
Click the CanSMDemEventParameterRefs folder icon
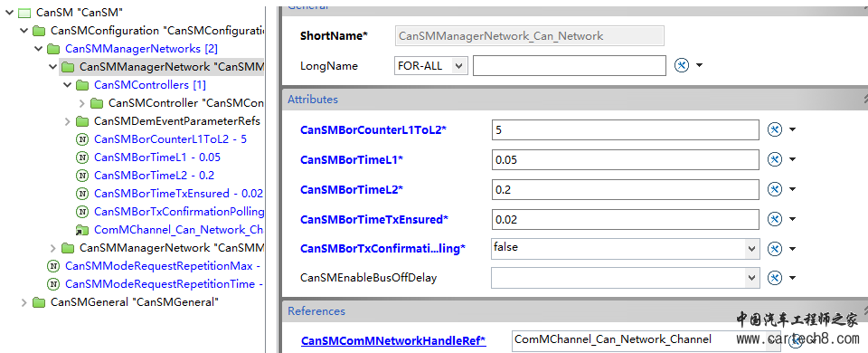coord(82,121)
